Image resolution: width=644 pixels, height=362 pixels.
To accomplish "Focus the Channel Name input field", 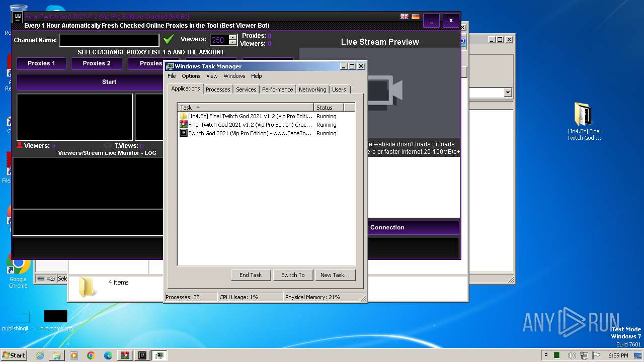I will click(x=109, y=40).
